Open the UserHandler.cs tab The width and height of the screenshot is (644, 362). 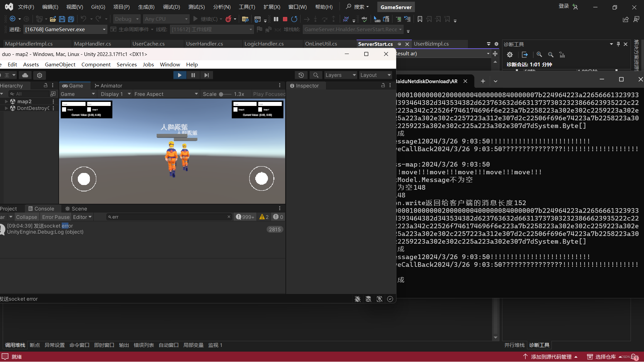click(x=205, y=44)
